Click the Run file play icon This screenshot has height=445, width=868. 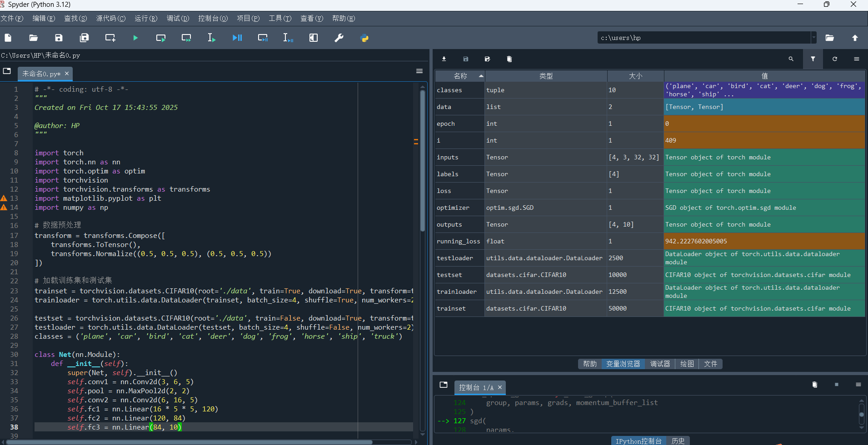pos(135,38)
